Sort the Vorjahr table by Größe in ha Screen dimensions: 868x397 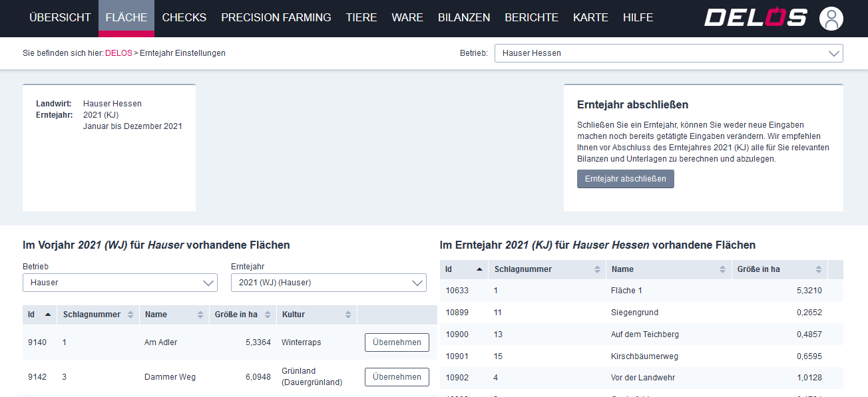click(242, 315)
